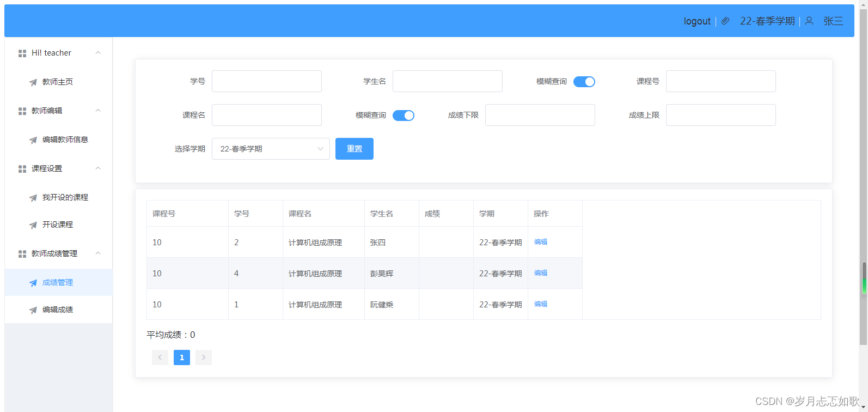Click 编辑 link in 阮健乘's row
This screenshot has width=868, height=412.
(541, 304)
